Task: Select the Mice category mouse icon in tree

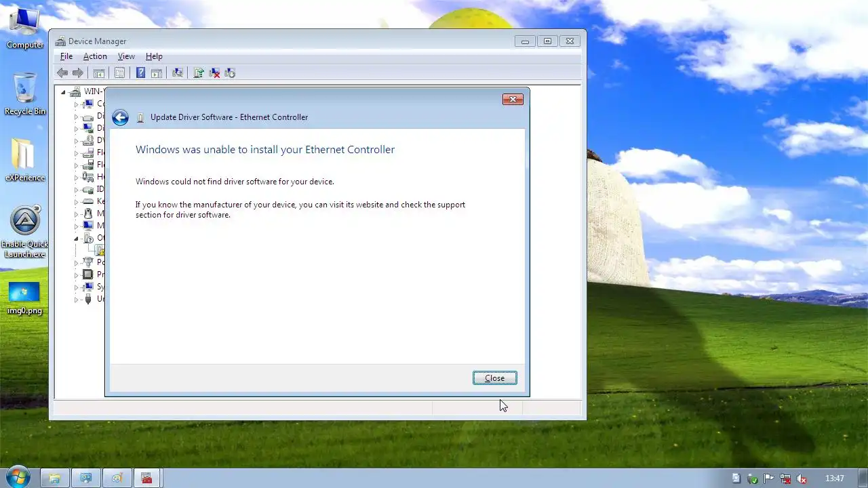Action: [87, 213]
